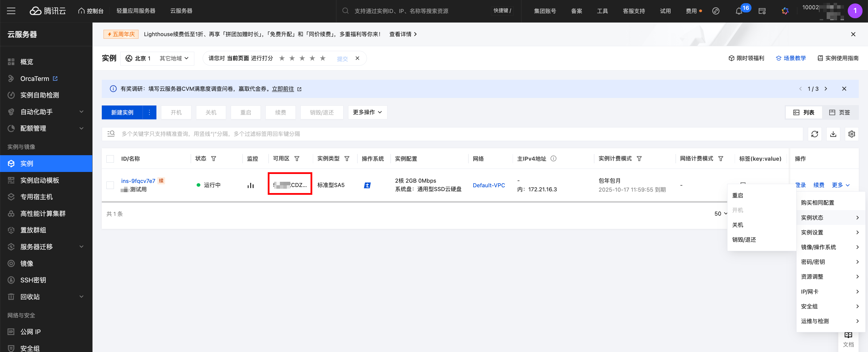Click filter icon on 状态 column
The width and height of the screenshot is (868, 352).
coord(214,159)
